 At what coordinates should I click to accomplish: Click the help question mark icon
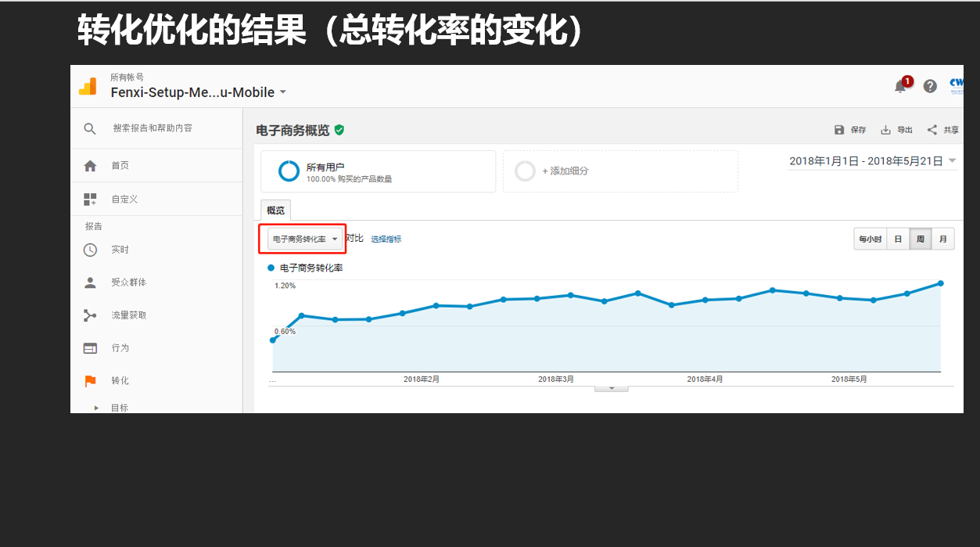click(930, 86)
